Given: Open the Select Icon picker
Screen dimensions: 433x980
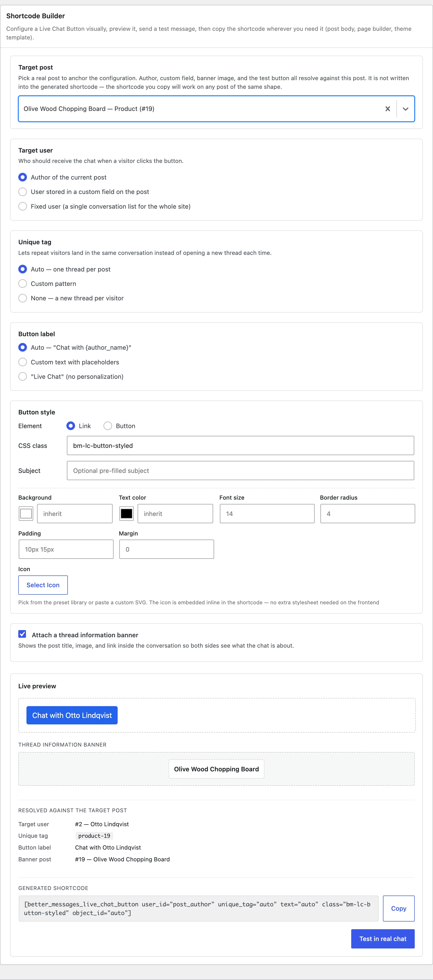Looking at the screenshot, I should (x=43, y=585).
